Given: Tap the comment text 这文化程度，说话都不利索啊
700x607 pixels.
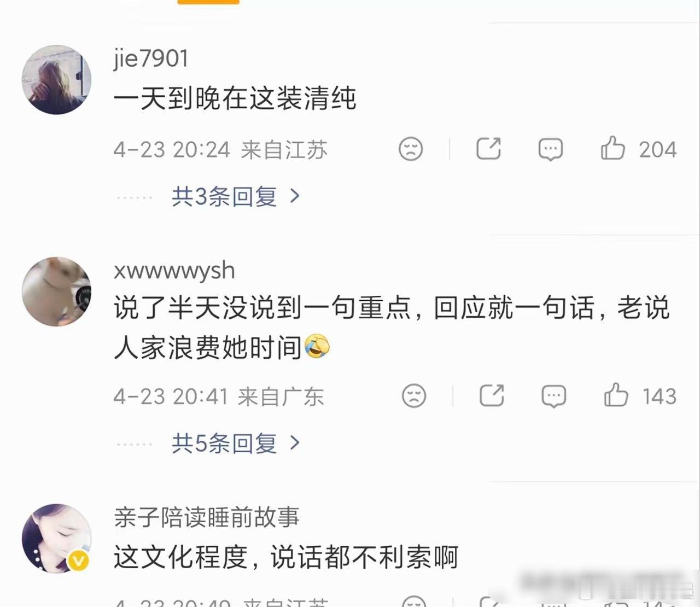Looking at the screenshot, I should click(286, 557).
